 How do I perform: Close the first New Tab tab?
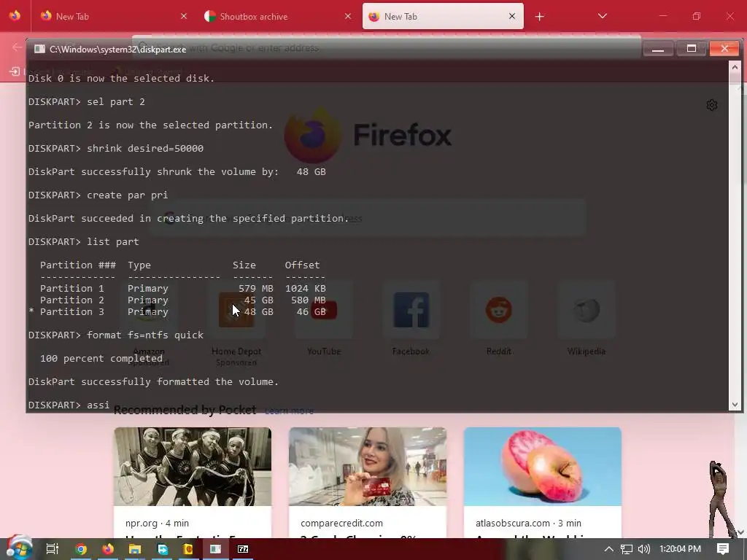[184, 16]
